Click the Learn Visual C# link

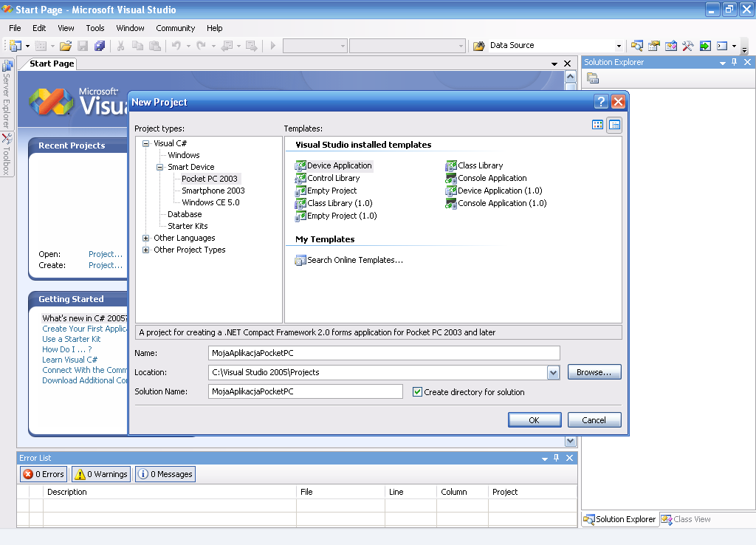tap(69, 360)
